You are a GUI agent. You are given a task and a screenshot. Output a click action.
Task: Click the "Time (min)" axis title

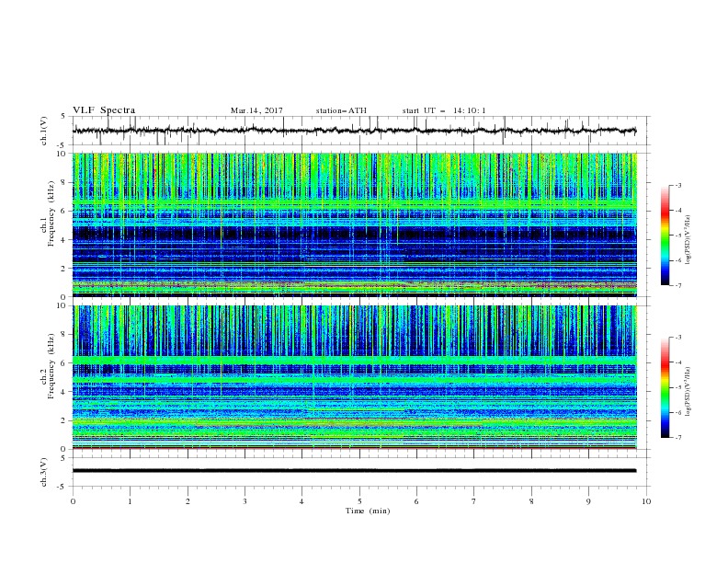point(368,511)
